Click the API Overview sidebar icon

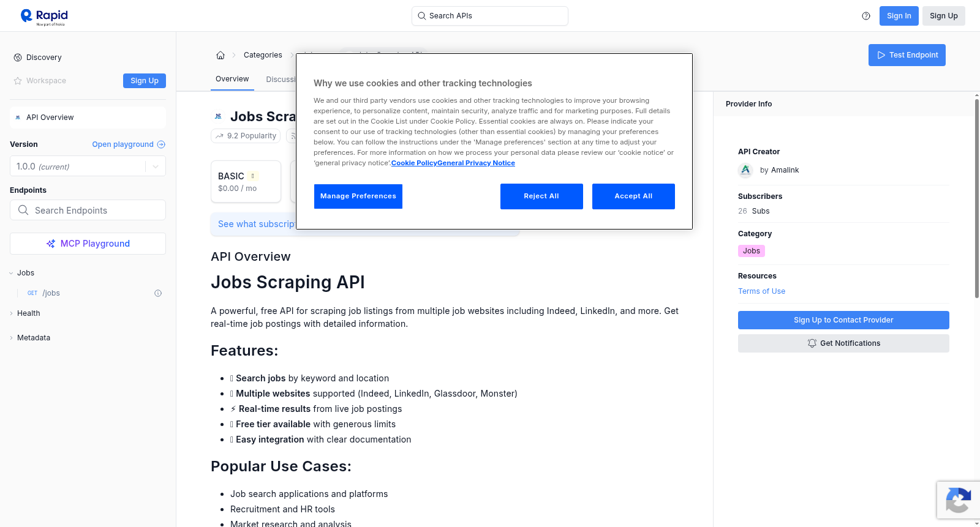[x=18, y=118]
